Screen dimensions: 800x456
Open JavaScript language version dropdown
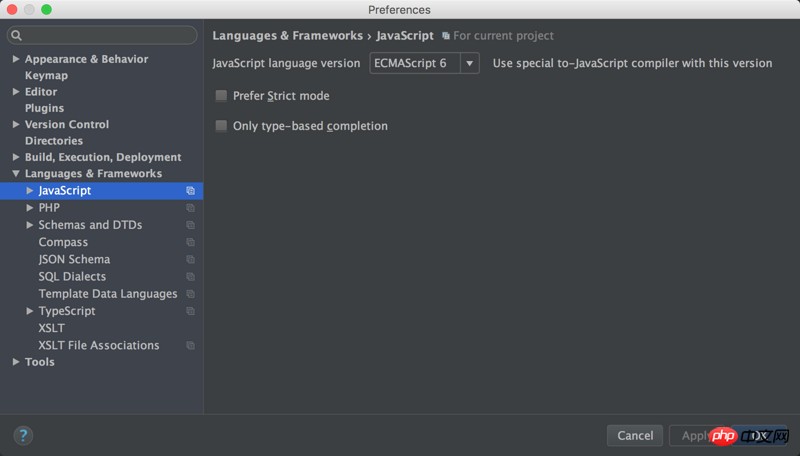(424, 63)
